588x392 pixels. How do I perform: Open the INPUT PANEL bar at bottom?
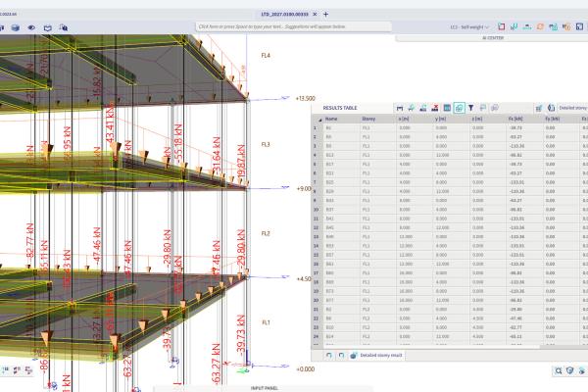264,389
